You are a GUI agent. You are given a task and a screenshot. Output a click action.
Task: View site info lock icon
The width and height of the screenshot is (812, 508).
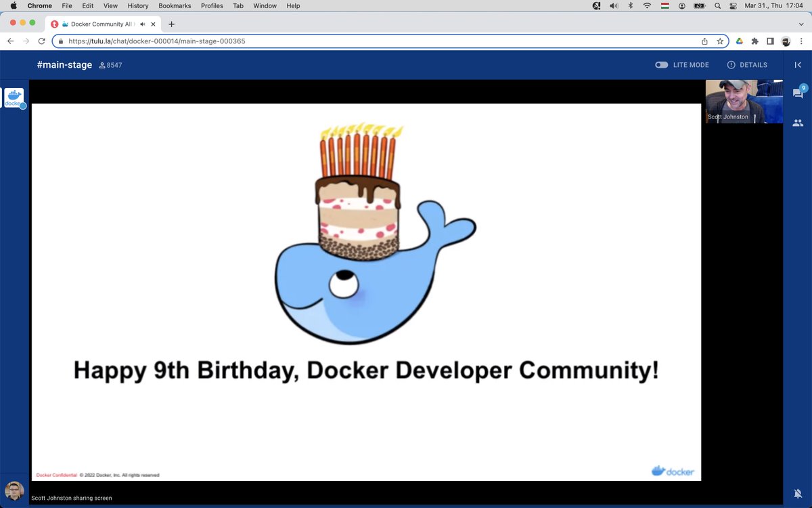[x=61, y=41]
